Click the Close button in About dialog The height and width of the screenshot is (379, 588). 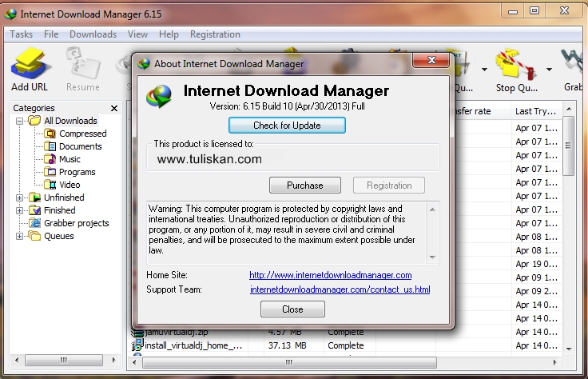point(292,309)
